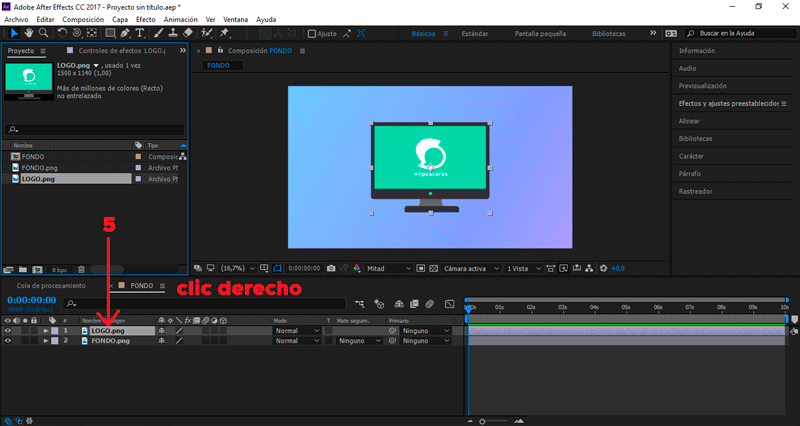Viewport: 800px width, 426px height.
Task: Switch to Cola de procesamiento tab
Action: pos(50,285)
